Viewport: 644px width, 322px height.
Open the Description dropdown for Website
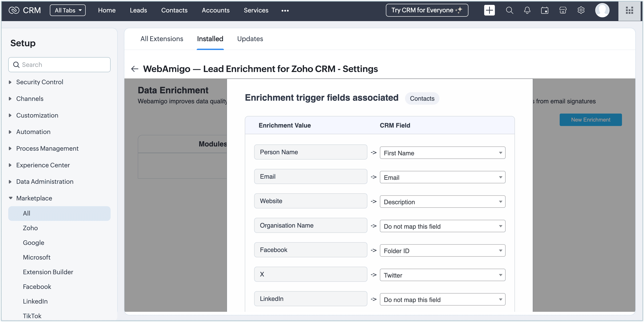tap(442, 202)
